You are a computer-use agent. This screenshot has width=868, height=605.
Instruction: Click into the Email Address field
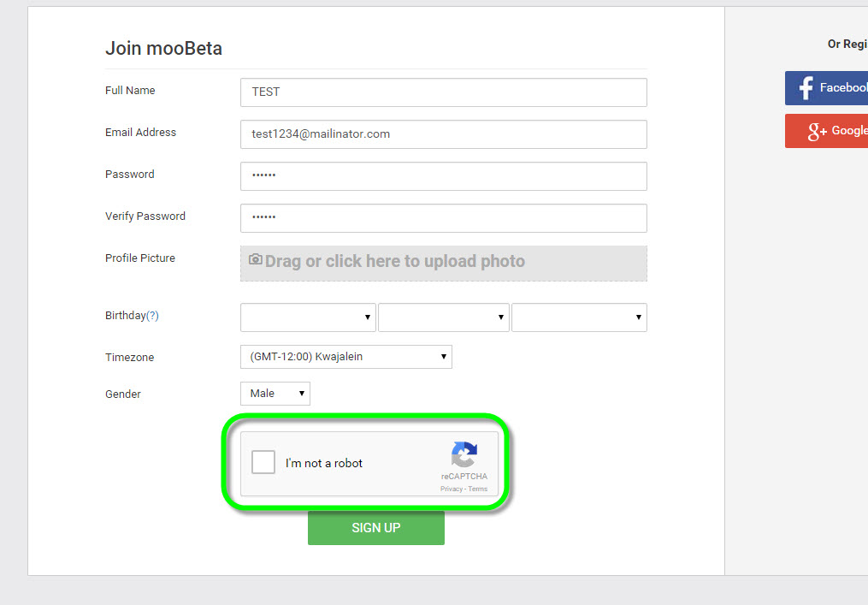443,134
